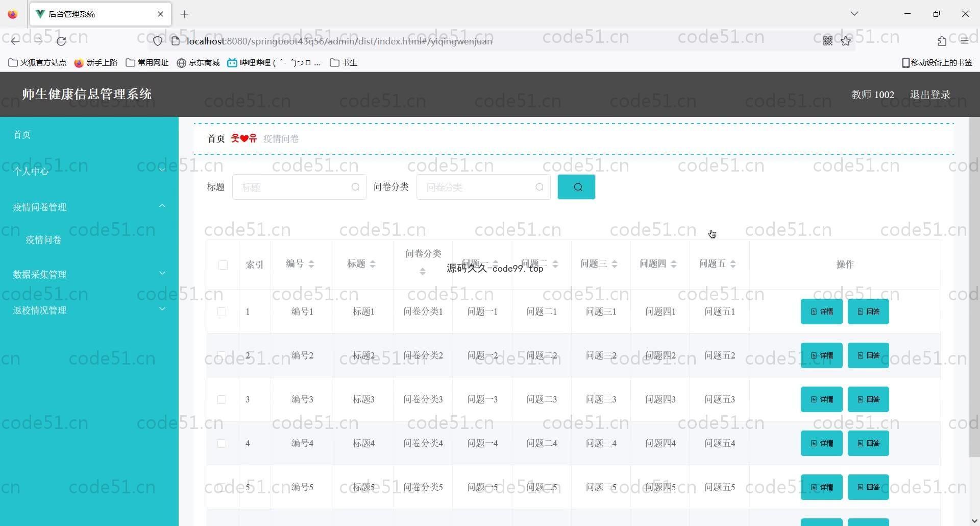The width and height of the screenshot is (980, 526).
Task: Go back with the browser back arrow
Action: point(15,41)
